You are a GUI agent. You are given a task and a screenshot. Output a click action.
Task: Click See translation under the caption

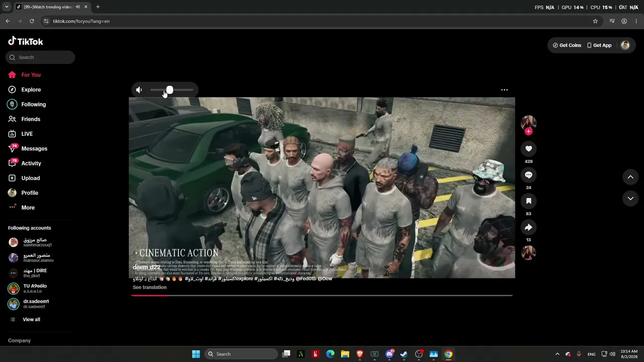coord(149,288)
